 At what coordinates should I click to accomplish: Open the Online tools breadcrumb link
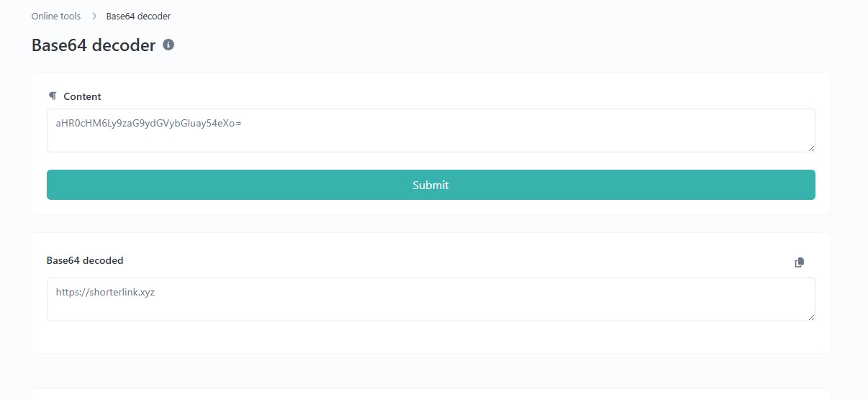tap(56, 16)
